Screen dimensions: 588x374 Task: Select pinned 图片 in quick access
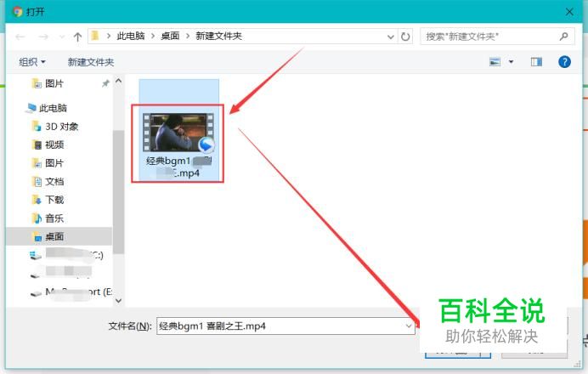(x=48, y=83)
